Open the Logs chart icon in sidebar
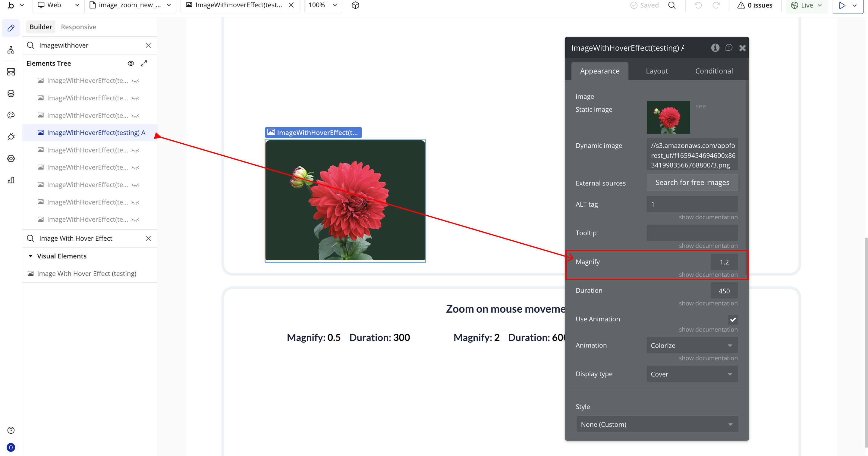 (x=11, y=180)
